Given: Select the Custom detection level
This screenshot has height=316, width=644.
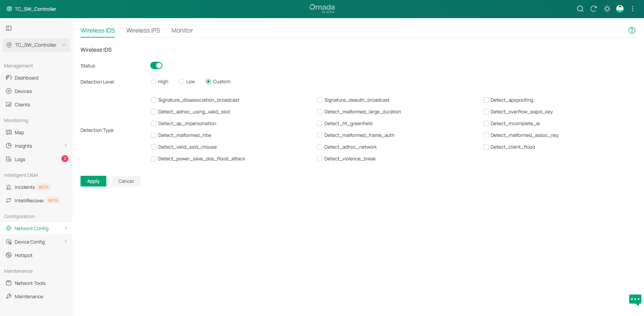Looking at the screenshot, I should click(x=208, y=82).
